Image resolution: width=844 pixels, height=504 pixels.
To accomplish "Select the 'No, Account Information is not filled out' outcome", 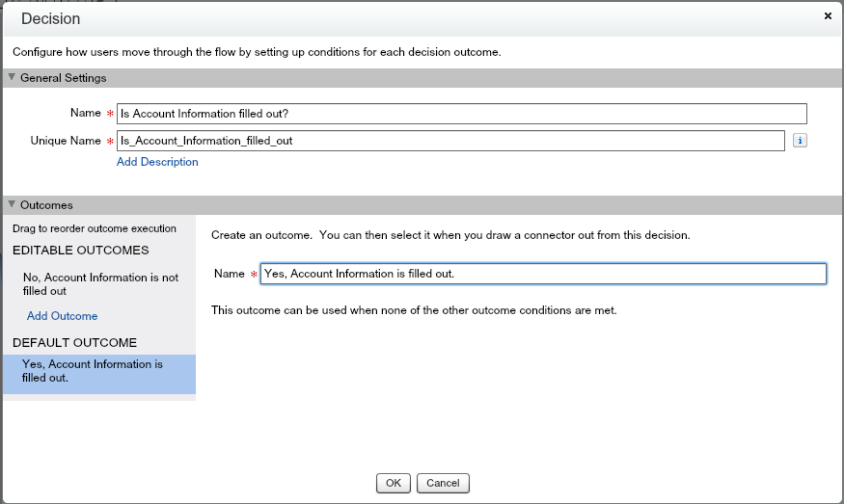I will click(100, 284).
